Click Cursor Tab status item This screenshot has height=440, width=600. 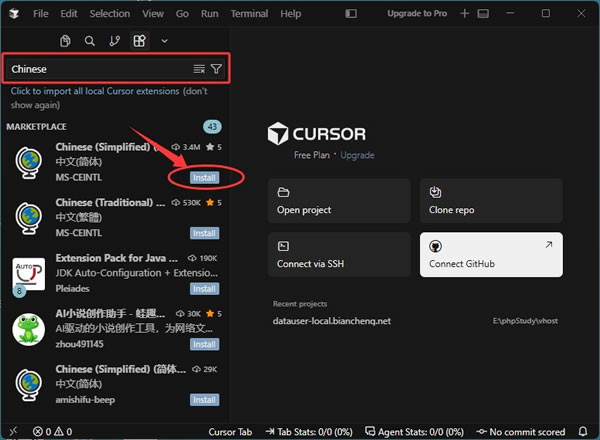point(230,432)
